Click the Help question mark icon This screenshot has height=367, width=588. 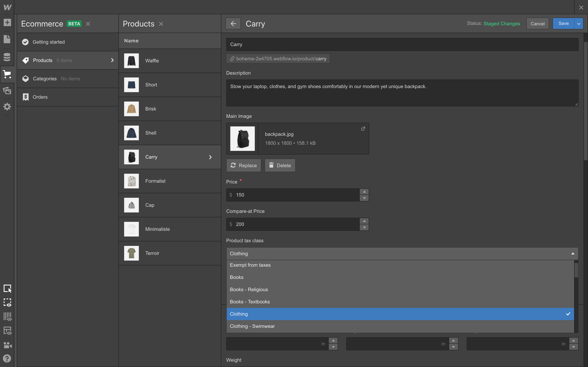(x=7, y=358)
